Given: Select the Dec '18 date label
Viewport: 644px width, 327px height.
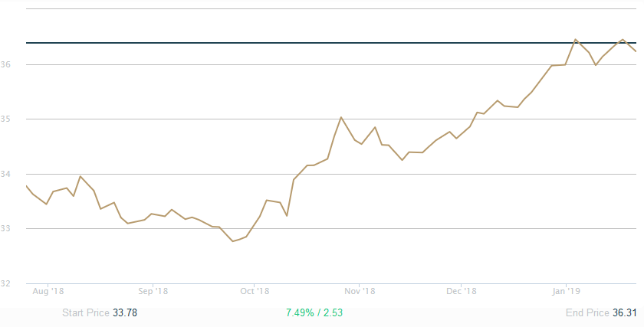Looking at the screenshot, I should [x=462, y=292].
